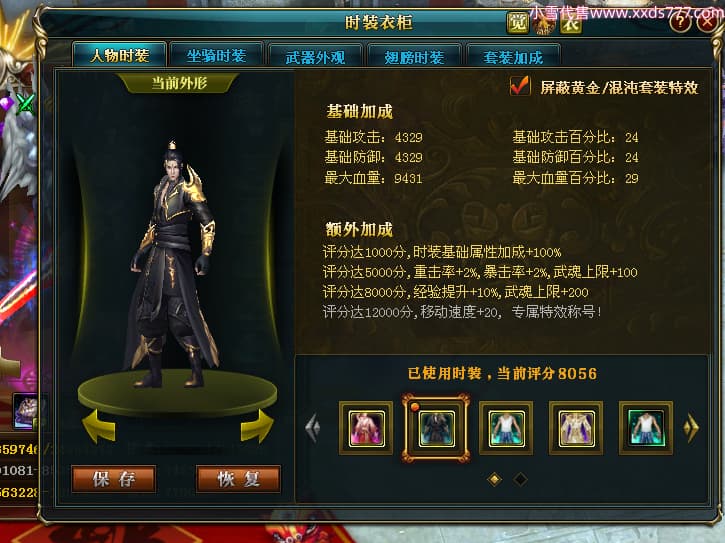Click the 觉 icon in title bar

[517, 22]
